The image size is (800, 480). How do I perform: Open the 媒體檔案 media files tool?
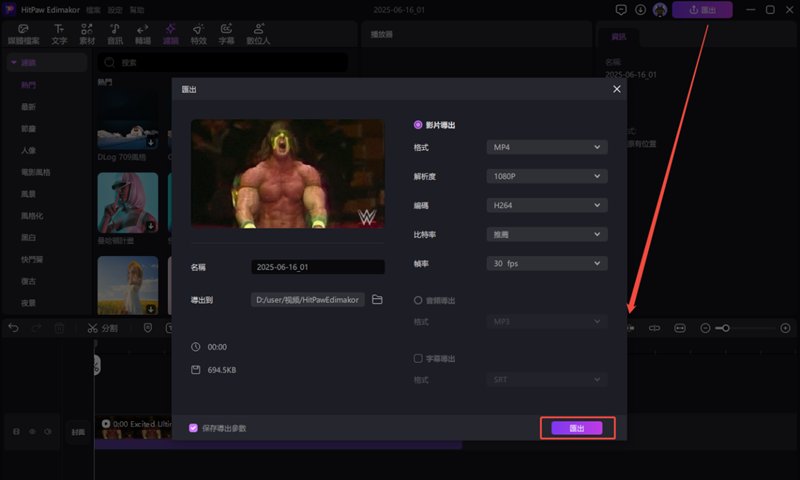click(23, 34)
